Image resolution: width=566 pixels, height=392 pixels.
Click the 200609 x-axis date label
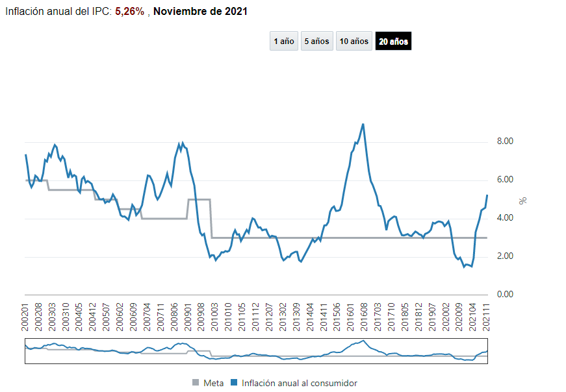click(133, 317)
